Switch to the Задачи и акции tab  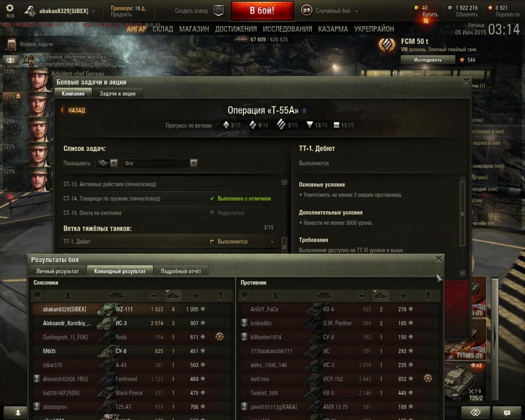pos(117,94)
